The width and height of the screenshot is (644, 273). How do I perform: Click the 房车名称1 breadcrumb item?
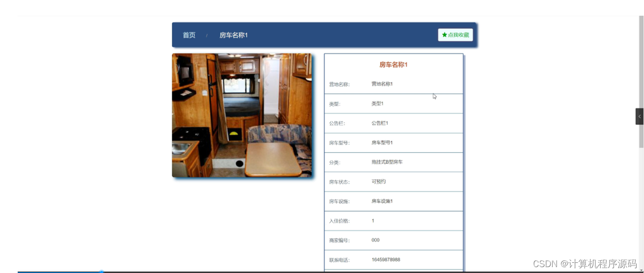point(233,35)
